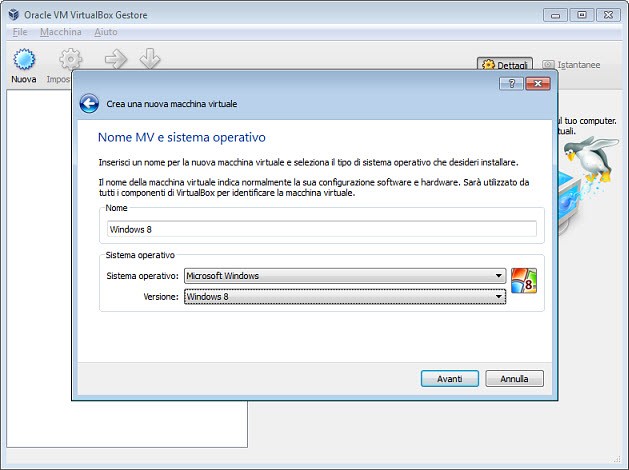Click the right arrow start toolbar icon
The height and width of the screenshot is (470, 629).
(x=116, y=59)
